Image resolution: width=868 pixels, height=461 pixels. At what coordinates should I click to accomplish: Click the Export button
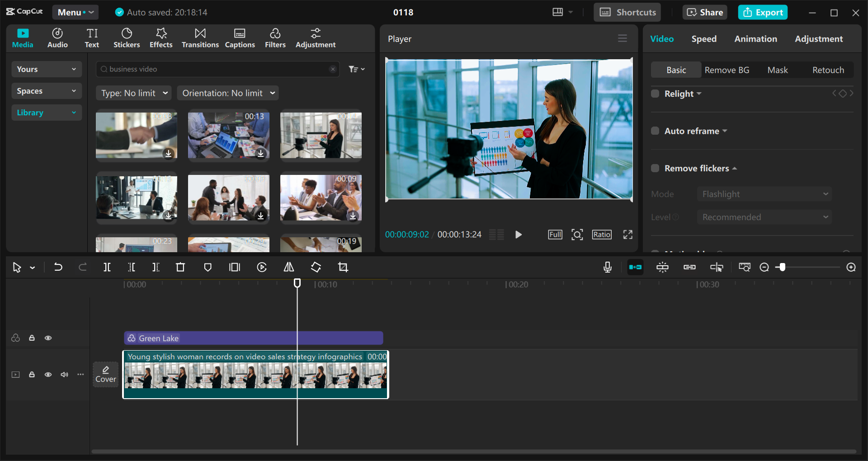tap(763, 12)
